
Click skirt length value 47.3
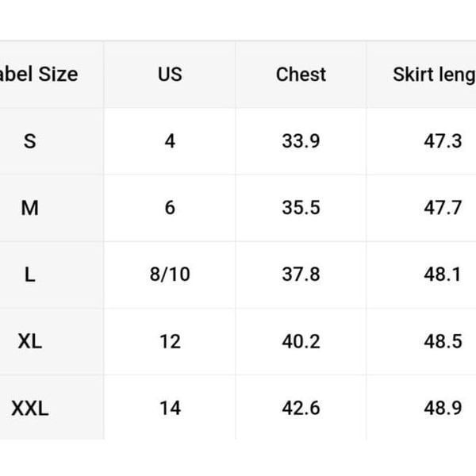(x=443, y=141)
